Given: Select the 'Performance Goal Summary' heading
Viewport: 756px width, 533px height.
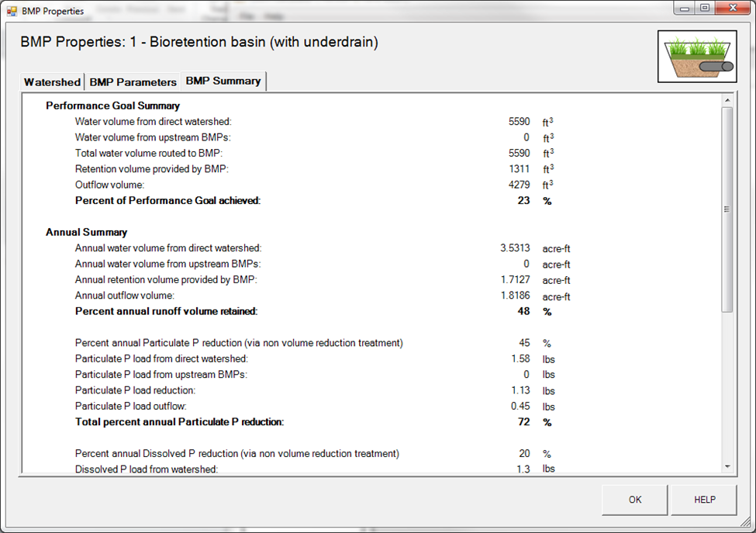Looking at the screenshot, I should [x=113, y=106].
